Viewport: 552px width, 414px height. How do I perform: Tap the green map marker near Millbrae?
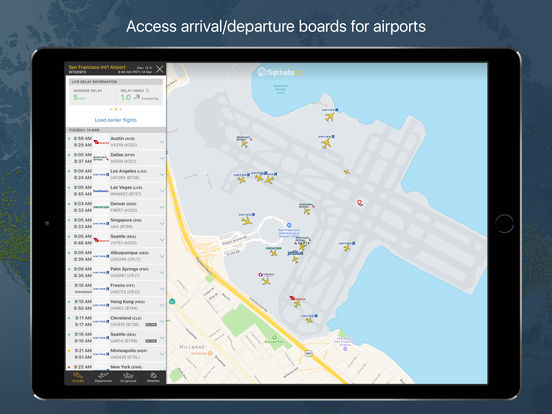tap(172, 301)
